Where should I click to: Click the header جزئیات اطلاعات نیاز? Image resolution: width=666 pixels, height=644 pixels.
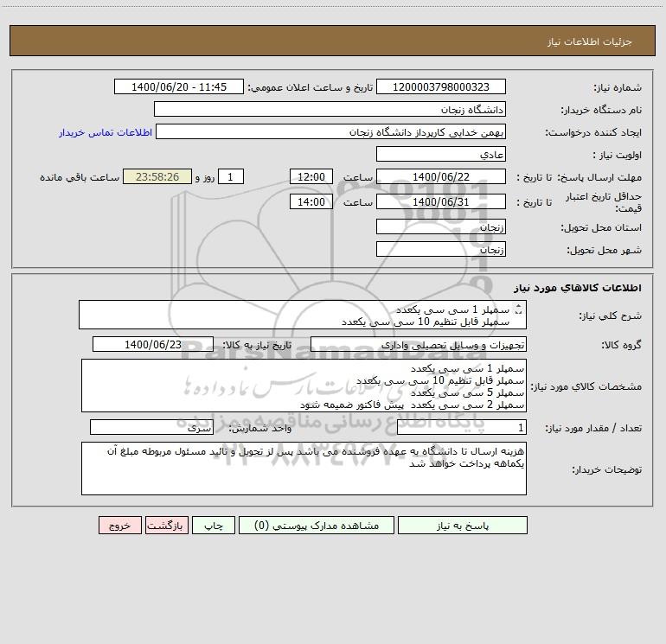click(x=590, y=41)
